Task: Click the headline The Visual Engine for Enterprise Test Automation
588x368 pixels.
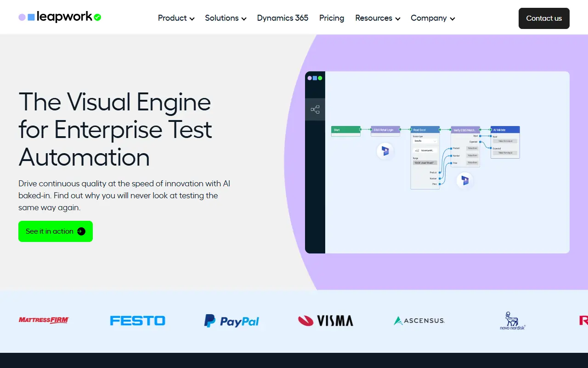Action: pos(115,129)
